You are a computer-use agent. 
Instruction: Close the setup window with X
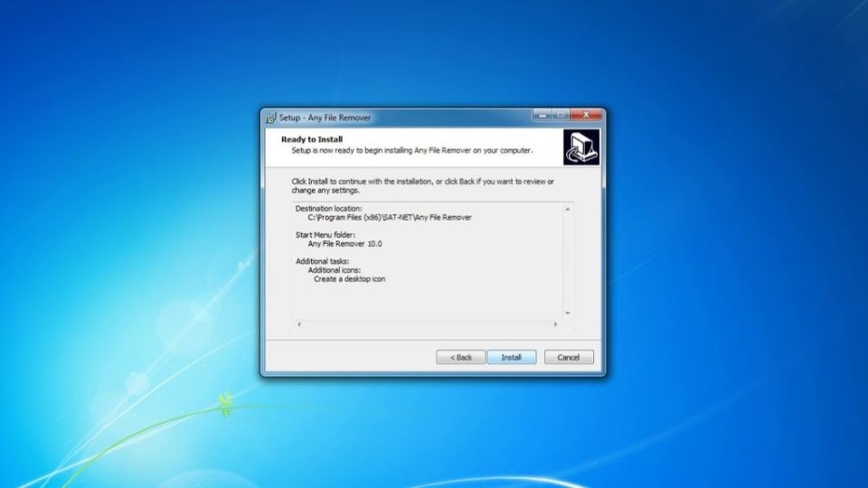[586, 115]
